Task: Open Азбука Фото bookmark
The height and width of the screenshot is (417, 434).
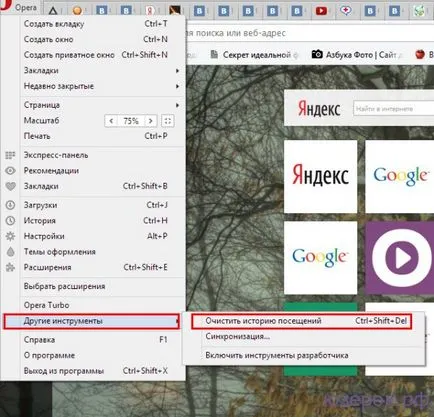Action: [x=356, y=54]
